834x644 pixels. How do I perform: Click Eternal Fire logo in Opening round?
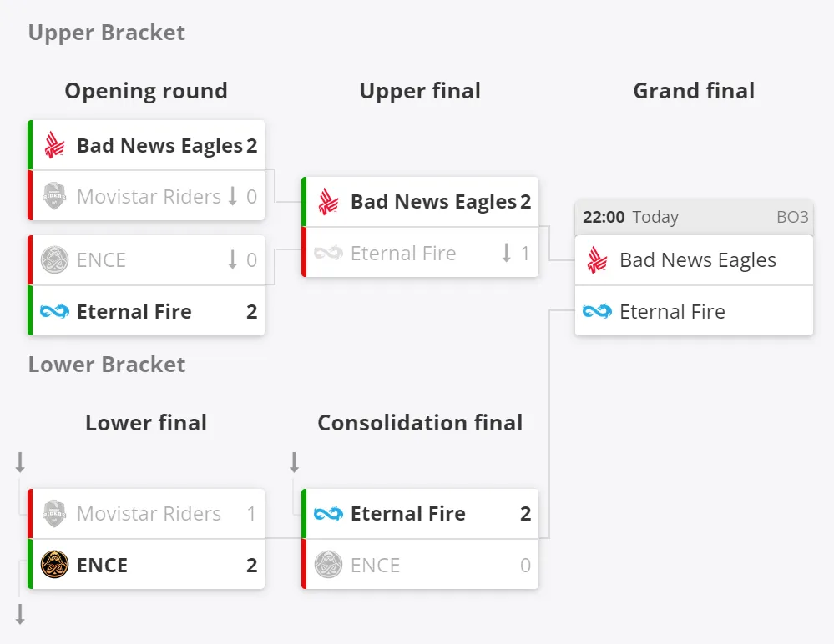point(54,311)
